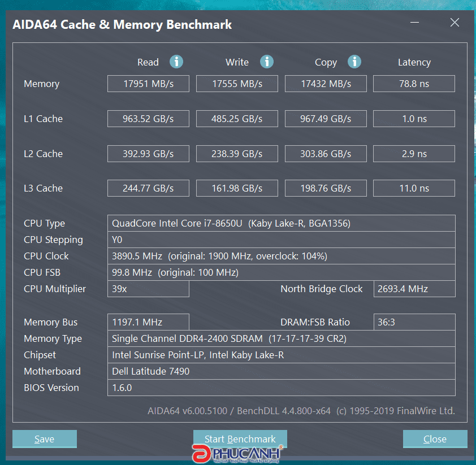Click the Write info icon
Screen dimensions: 476x465
[x=266, y=62]
